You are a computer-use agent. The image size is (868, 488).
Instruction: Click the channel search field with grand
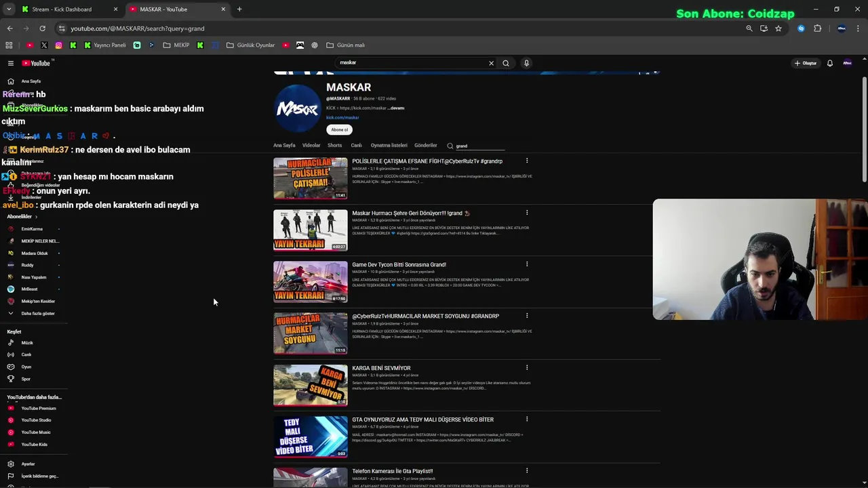(480, 146)
